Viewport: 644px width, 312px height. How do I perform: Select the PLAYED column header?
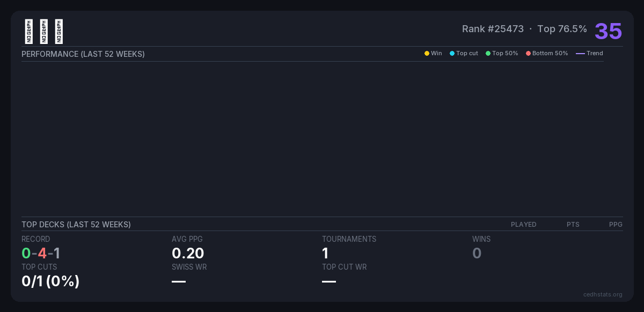click(523, 225)
